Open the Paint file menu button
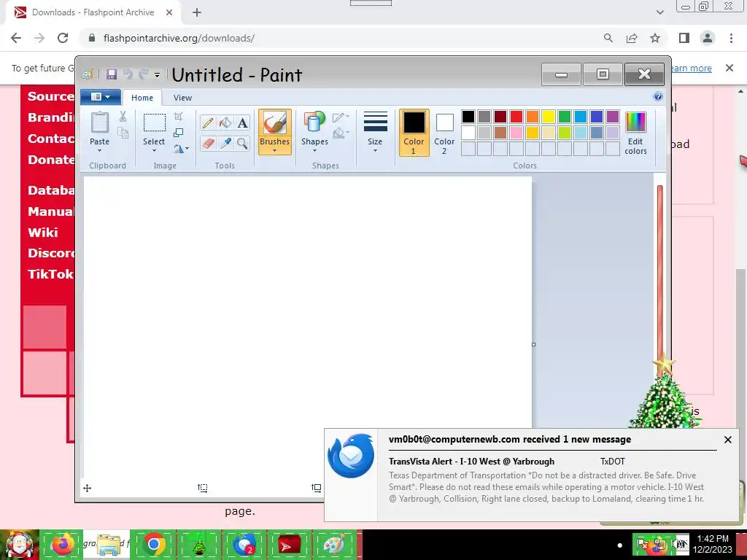This screenshot has height=560, width=747. coord(101,97)
